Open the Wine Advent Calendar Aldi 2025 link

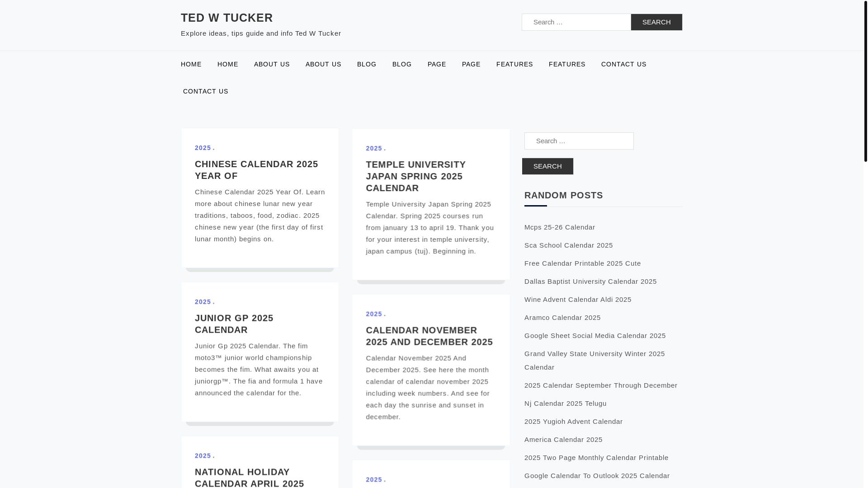point(578,300)
